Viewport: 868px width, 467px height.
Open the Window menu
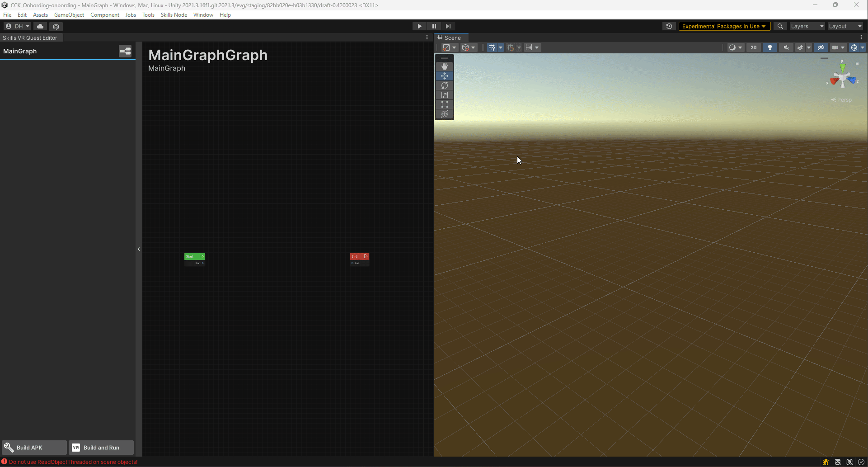click(203, 15)
